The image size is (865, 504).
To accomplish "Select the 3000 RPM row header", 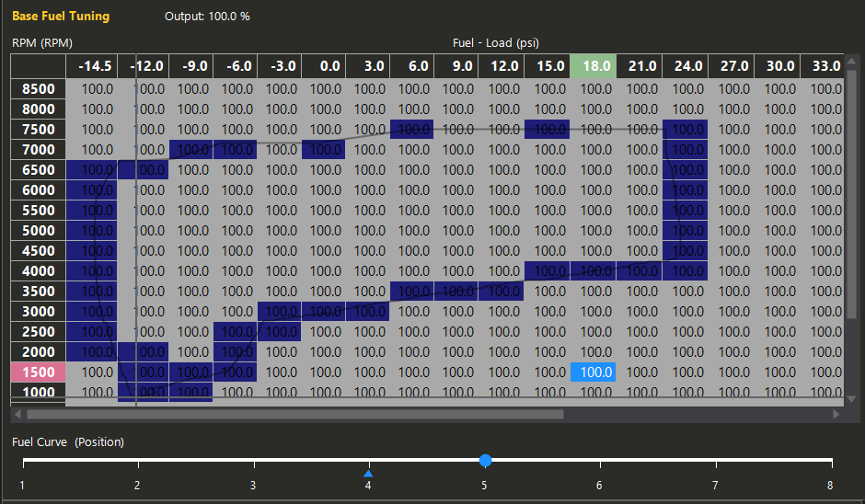I will pos(38,312).
